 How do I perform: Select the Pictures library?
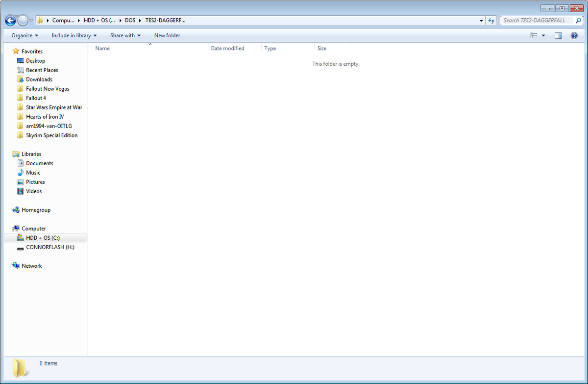coord(34,181)
